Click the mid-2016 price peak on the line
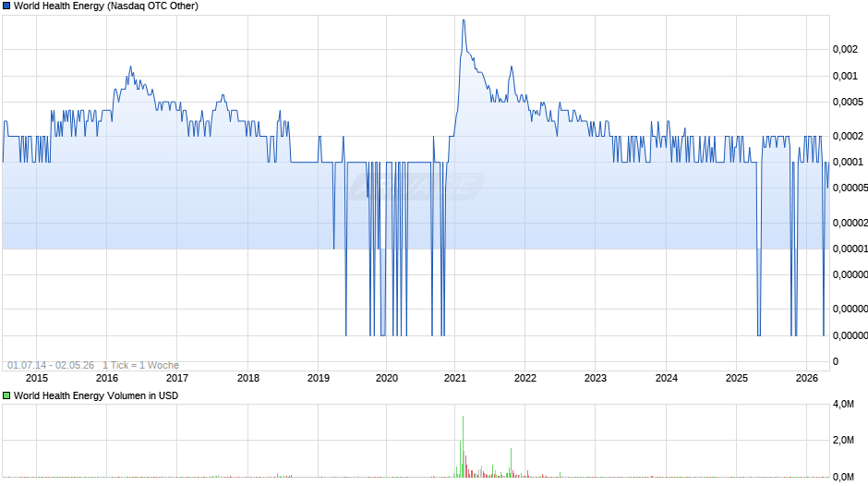This screenshot has height=486, width=868. click(x=130, y=67)
